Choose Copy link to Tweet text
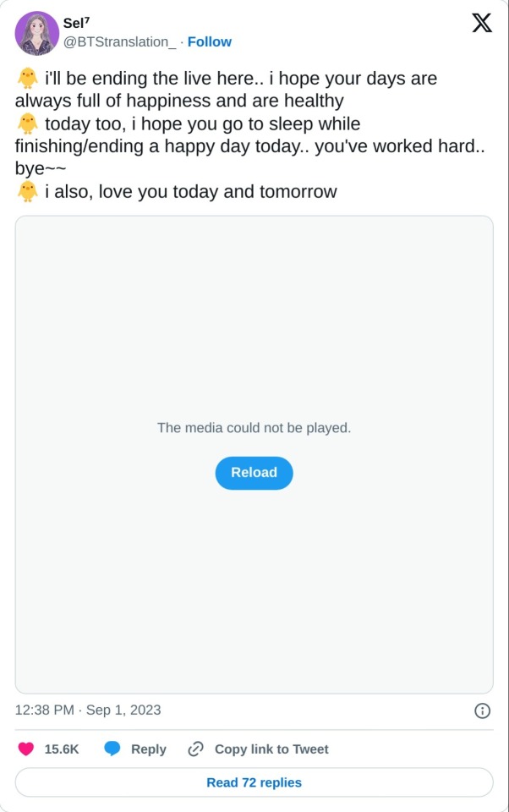 (271, 749)
